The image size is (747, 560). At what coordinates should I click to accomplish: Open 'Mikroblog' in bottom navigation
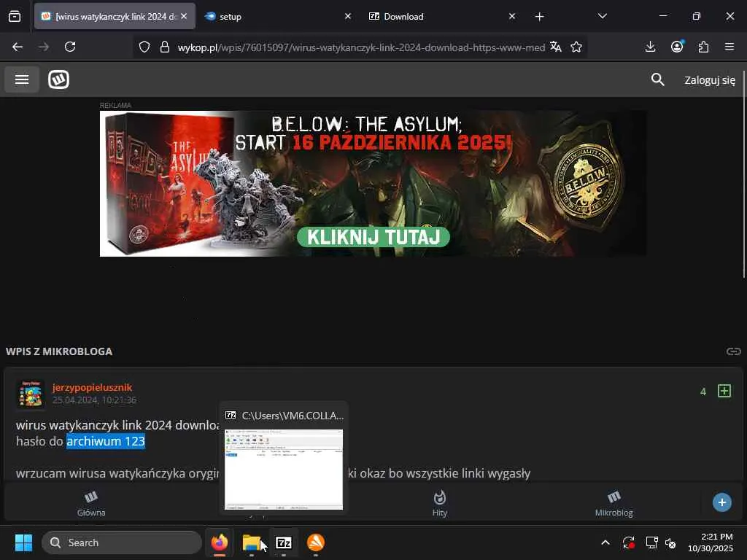tap(614, 504)
